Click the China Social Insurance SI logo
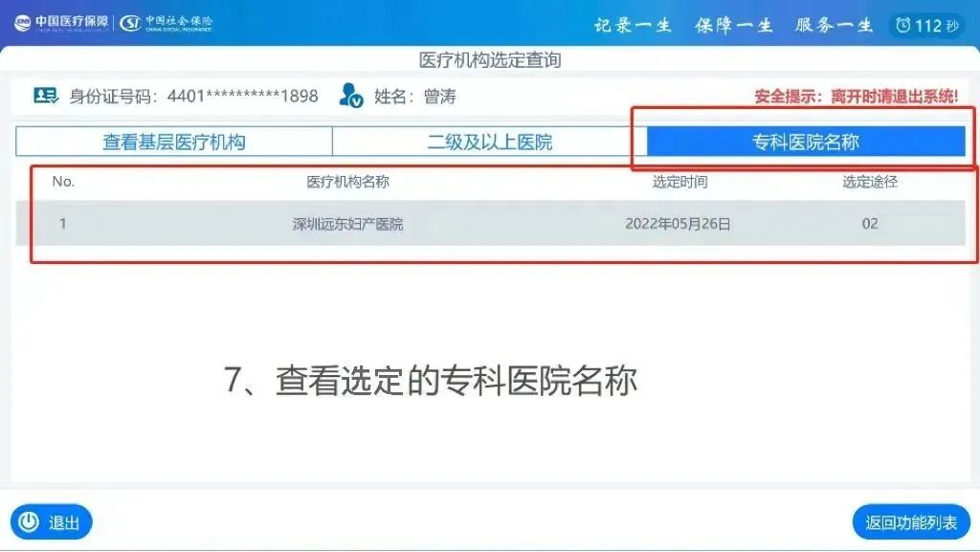The height and width of the screenshot is (552, 980). (x=130, y=23)
